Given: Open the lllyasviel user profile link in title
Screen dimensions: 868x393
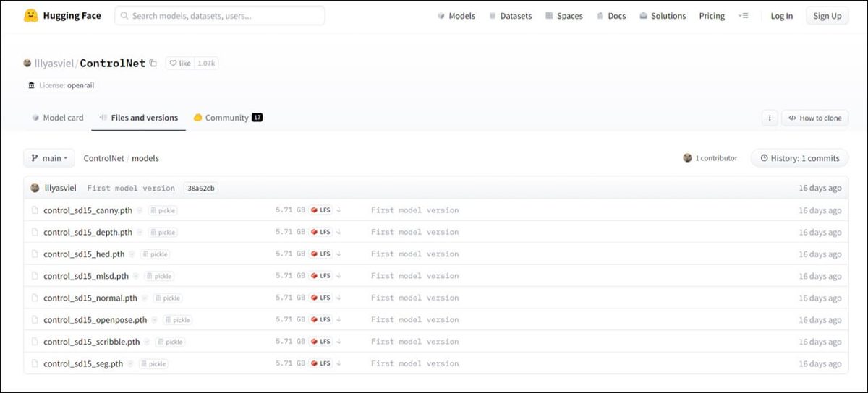Looking at the screenshot, I should [54, 64].
